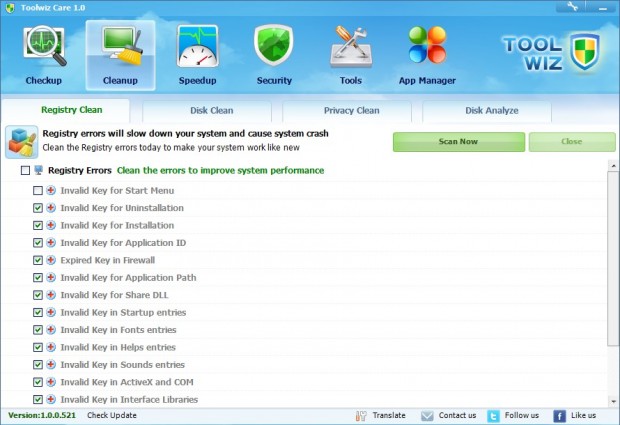Click the computer icon beside Registry Errors
The width and height of the screenshot is (620, 425).
point(38,170)
